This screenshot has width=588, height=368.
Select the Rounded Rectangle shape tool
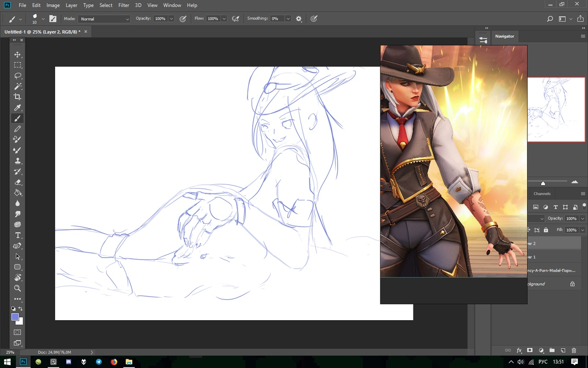point(17,267)
